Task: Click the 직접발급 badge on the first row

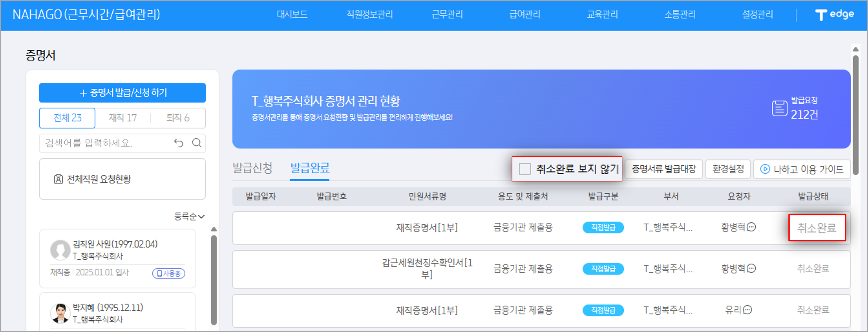Action: pyautogui.click(x=603, y=228)
